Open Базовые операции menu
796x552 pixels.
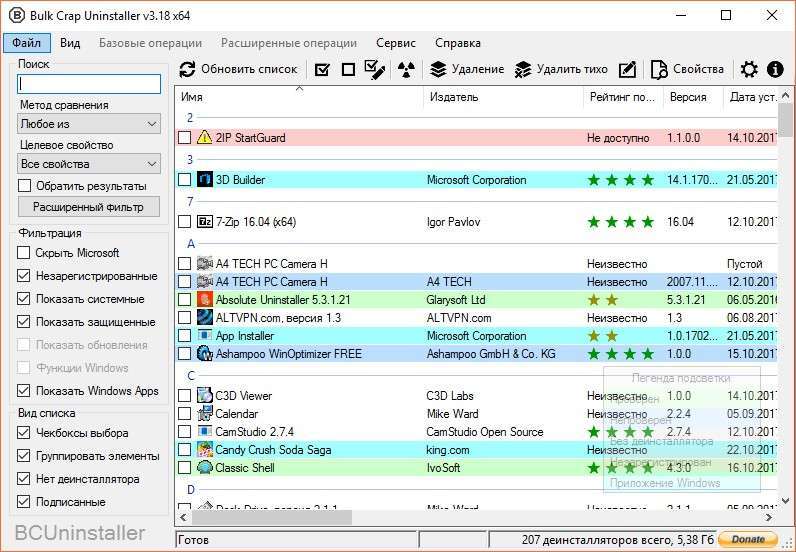point(150,43)
